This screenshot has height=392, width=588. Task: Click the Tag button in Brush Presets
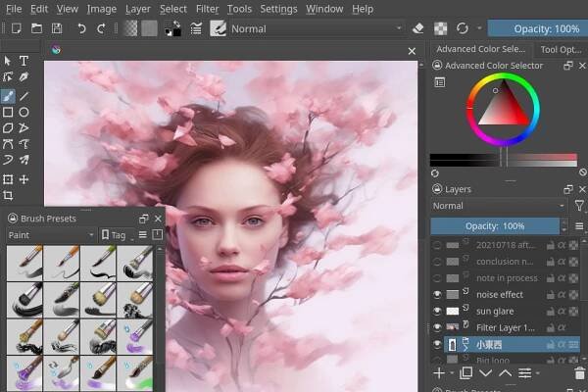117,235
